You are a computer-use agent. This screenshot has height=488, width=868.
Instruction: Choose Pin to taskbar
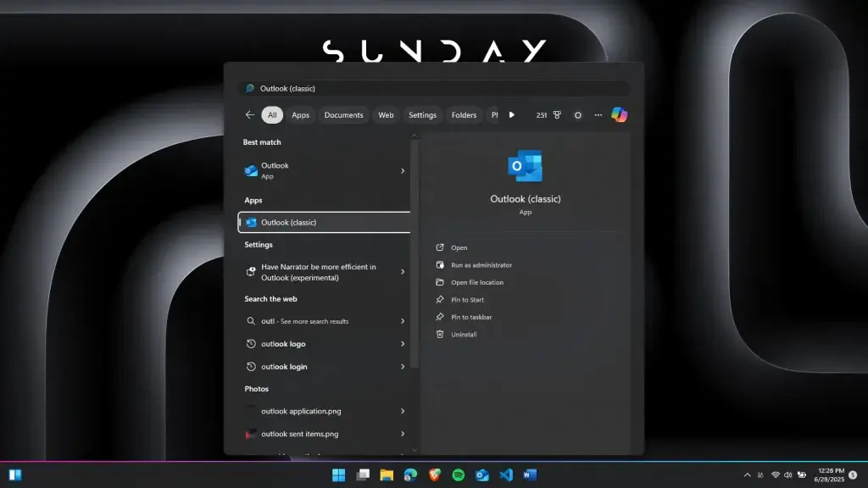[471, 317]
